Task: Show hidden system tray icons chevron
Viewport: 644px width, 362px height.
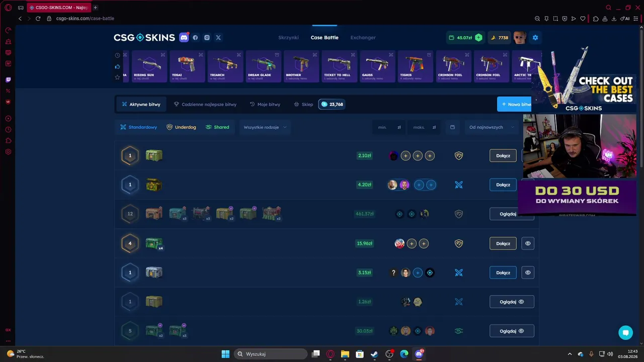Action: pyautogui.click(x=570, y=354)
